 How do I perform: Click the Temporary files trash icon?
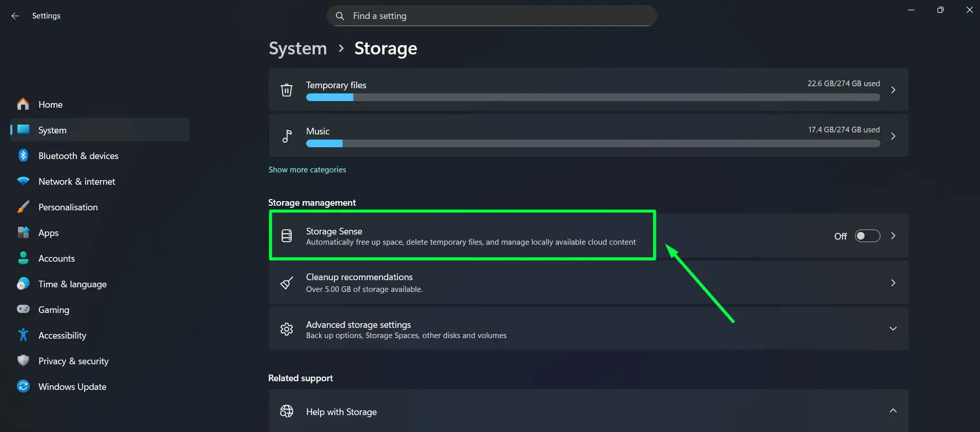click(287, 90)
